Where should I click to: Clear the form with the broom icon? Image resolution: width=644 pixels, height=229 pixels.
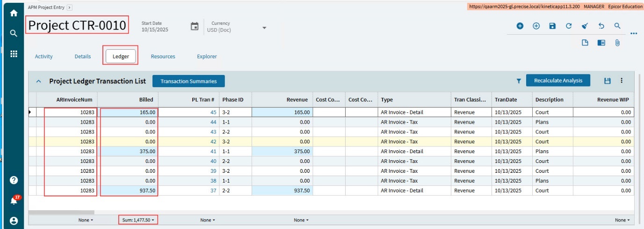[585, 26]
